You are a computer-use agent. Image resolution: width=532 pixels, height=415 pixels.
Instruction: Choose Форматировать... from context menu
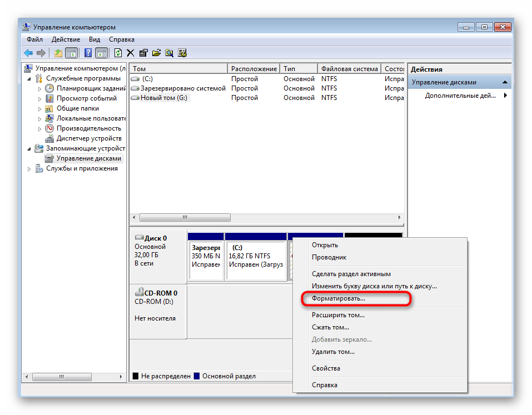point(380,298)
